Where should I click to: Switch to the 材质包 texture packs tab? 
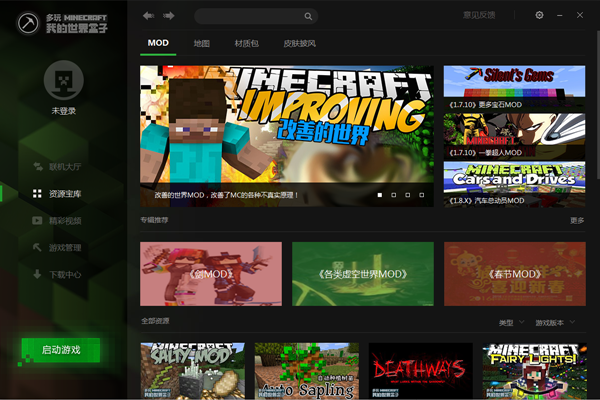[x=246, y=44]
